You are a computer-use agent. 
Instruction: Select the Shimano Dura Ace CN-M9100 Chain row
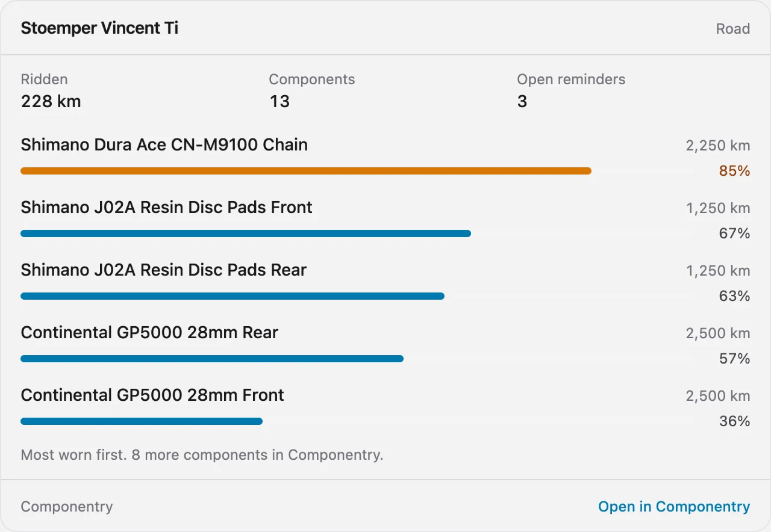coord(385,158)
